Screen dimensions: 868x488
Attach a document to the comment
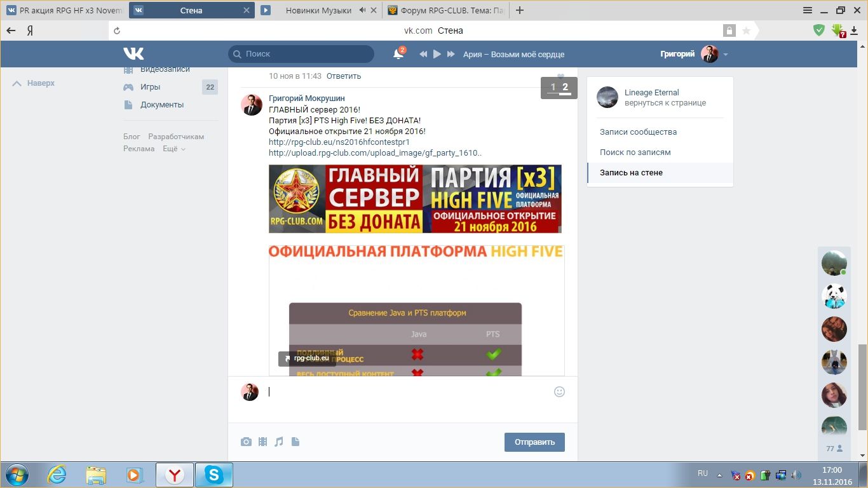coord(295,442)
